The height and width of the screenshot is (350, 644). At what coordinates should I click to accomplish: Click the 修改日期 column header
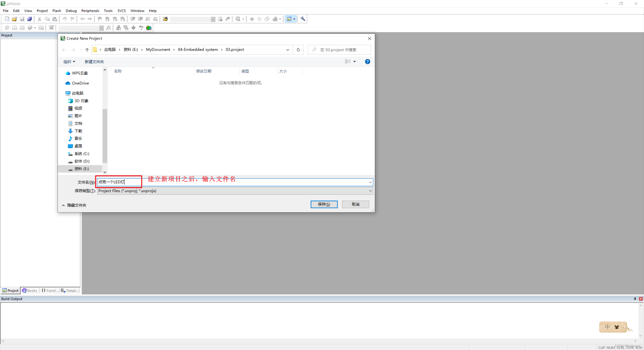pyautogui.click(x=204, y=71)
